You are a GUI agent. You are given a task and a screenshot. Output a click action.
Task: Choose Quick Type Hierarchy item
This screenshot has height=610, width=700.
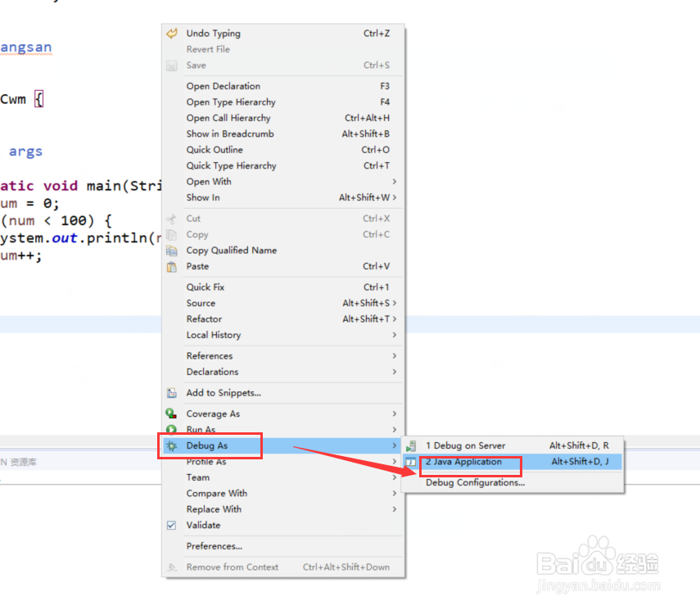point(283,165)
